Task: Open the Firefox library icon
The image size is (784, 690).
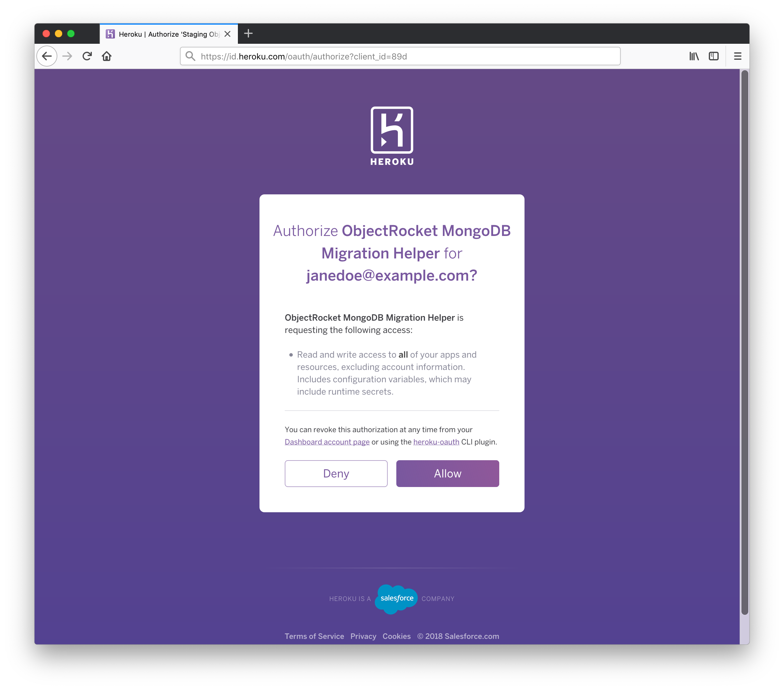Action: pos(694,56)
